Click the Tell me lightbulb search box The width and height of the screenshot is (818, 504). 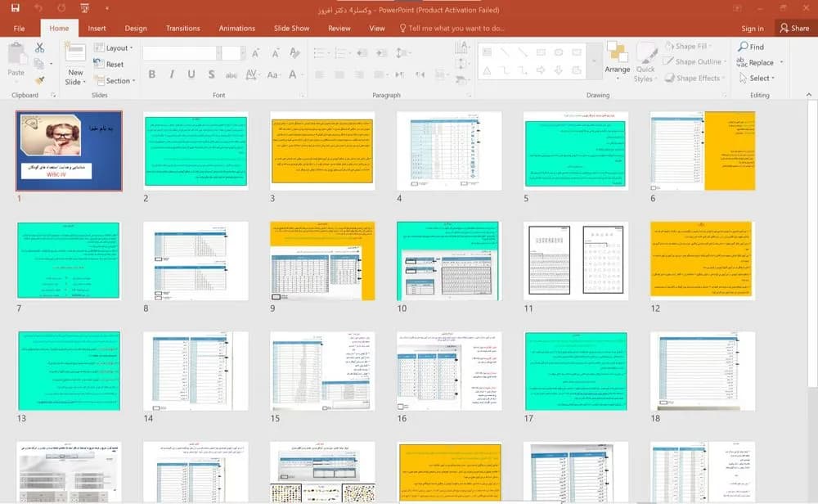coord(452,28)
